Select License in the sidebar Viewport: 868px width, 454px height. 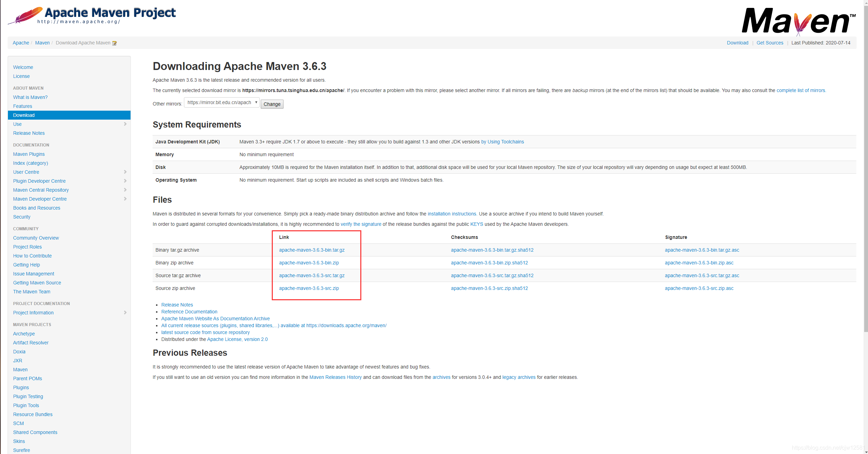pyautogui.click(x=21, y=76)
